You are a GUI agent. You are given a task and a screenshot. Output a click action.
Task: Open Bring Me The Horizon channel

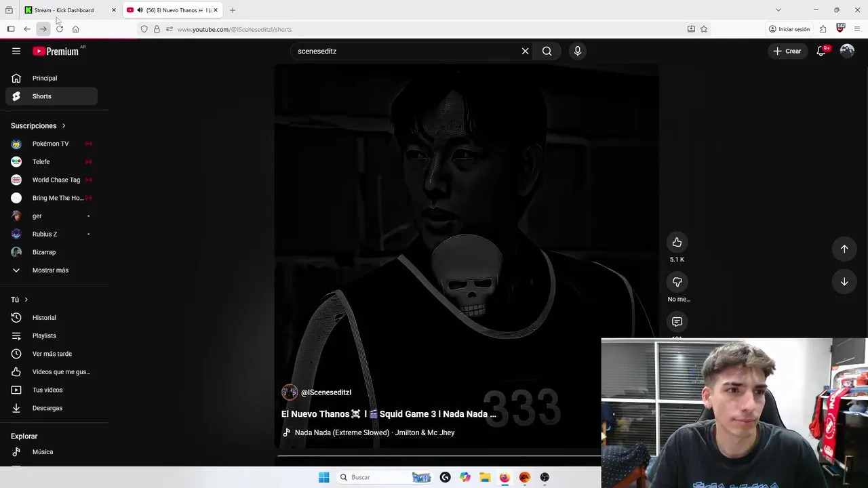coord(52,198)
